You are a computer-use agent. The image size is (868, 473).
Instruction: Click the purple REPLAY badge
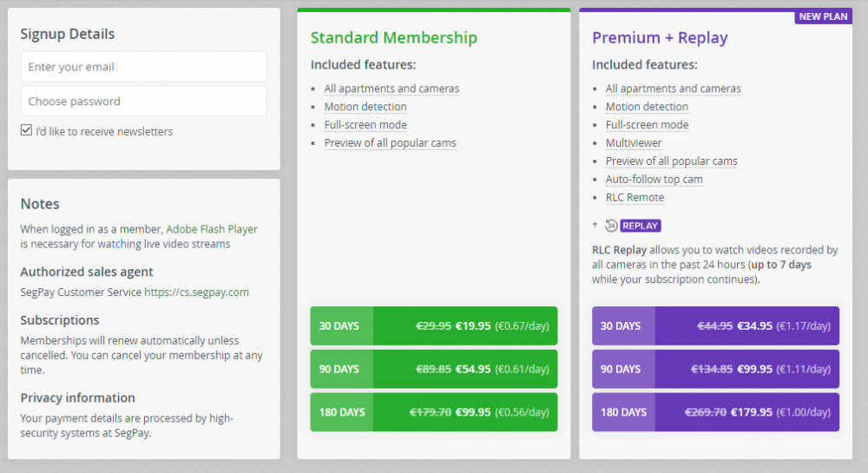click(x=641, y=226)
